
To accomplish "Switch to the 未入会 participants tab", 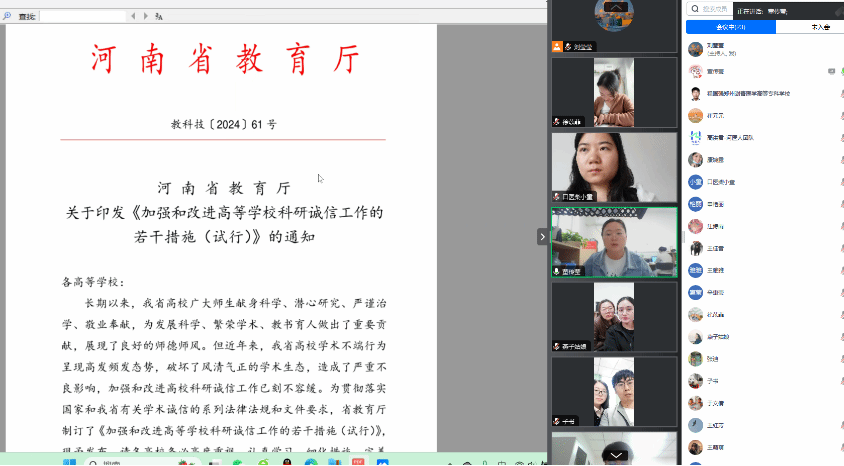I will tap(820, 27).
